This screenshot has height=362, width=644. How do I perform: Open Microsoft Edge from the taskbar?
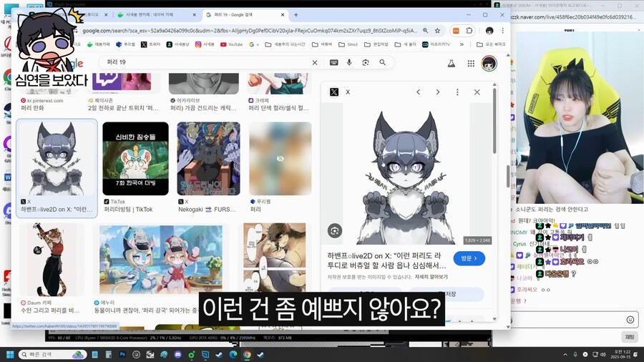pyautogui.click(x=233, y=355)
